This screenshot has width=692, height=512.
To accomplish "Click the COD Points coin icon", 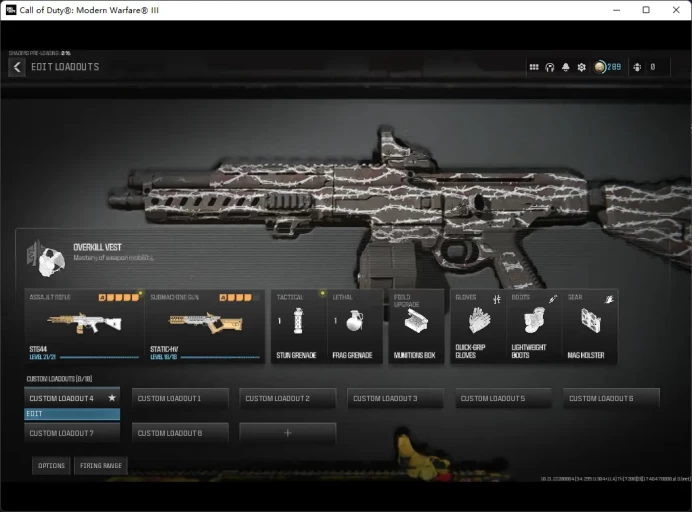I will 600,67.
